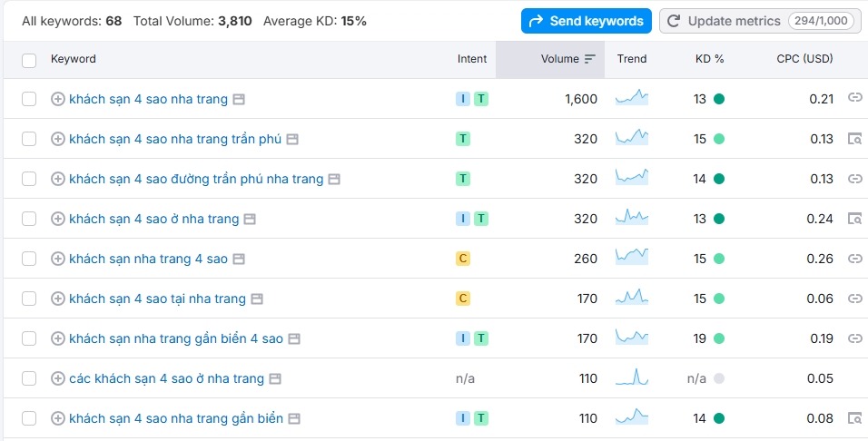Open SERP snapshot icon for the "nha trang trần phú" row
This screenshot has width=868, height=441.
[853, 139]
